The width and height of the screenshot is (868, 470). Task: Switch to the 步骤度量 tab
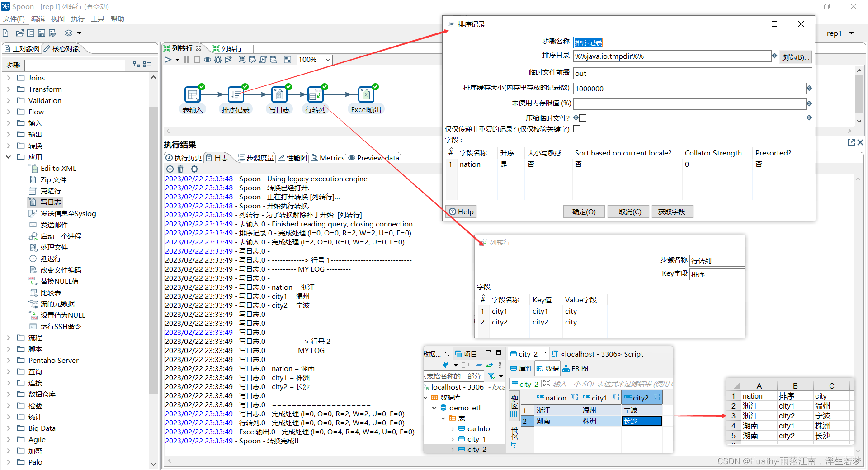tap(256, 158)
